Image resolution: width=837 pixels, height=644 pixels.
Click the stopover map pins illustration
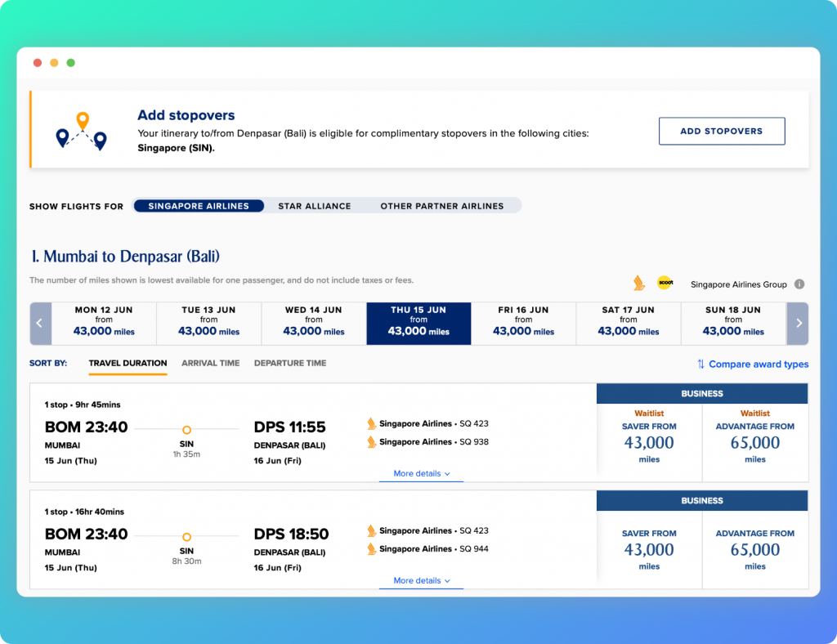coord(82,132)
